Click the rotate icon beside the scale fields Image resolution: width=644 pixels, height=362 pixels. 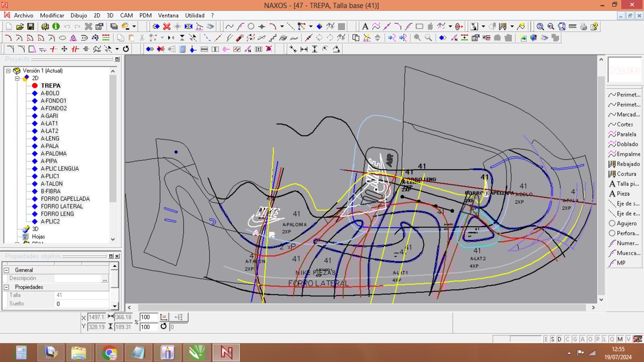[x=164, y=326]
